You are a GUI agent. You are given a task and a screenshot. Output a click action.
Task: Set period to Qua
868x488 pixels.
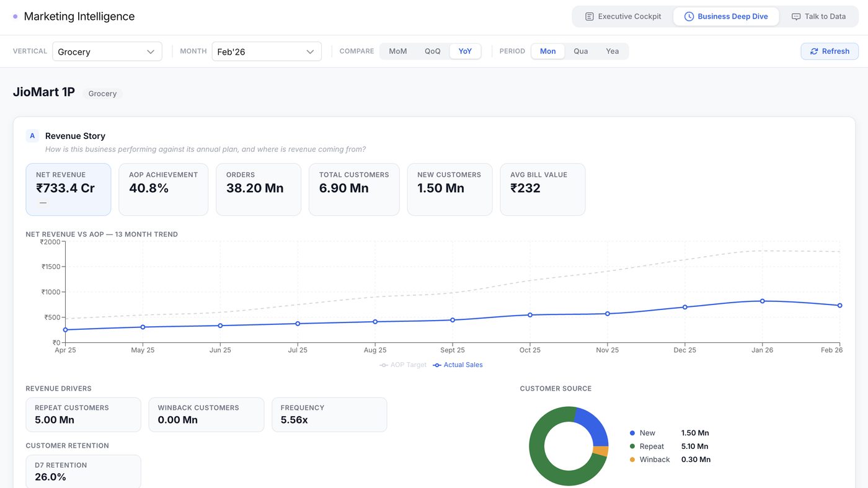pyautogui.click(x=581, y=51)
